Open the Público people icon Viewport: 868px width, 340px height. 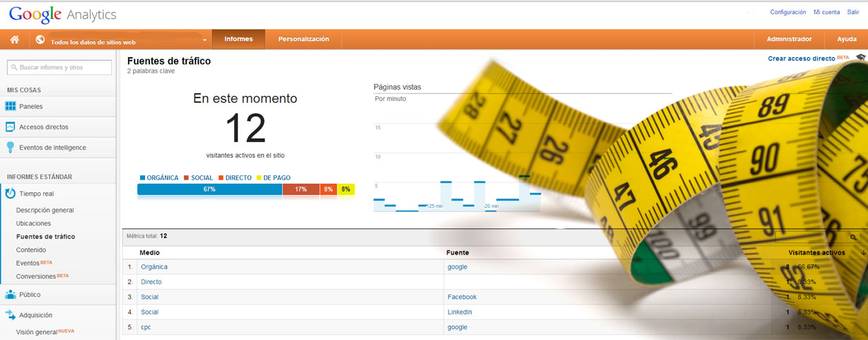click(11, 295)
